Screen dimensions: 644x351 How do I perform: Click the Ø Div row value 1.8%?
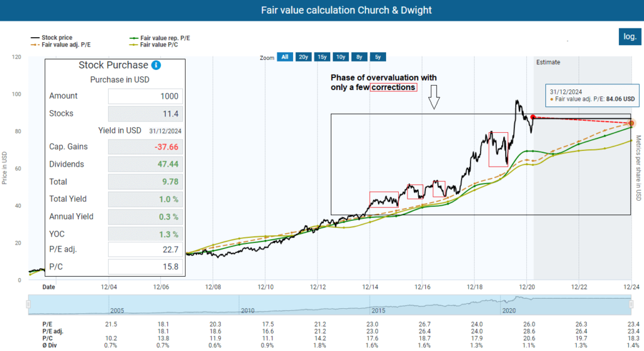319,345
